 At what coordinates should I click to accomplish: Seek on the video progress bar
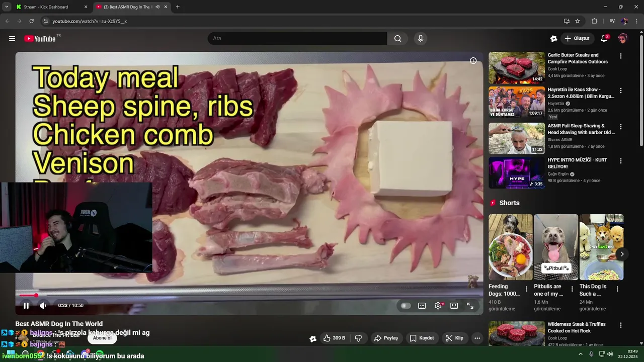point(250,295)
